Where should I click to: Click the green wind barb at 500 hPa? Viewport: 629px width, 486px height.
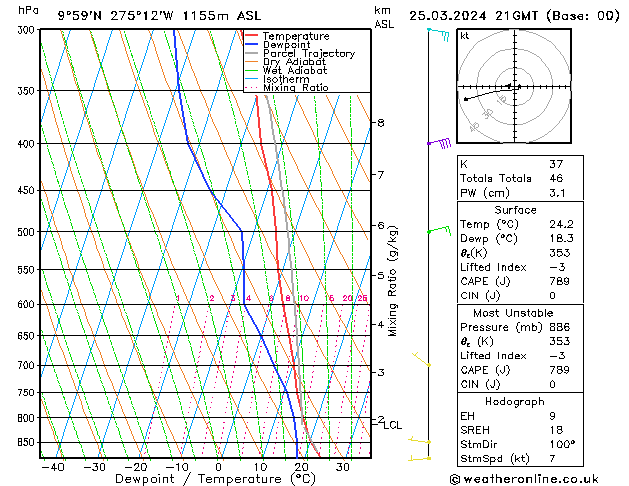[x=439, y=230]
